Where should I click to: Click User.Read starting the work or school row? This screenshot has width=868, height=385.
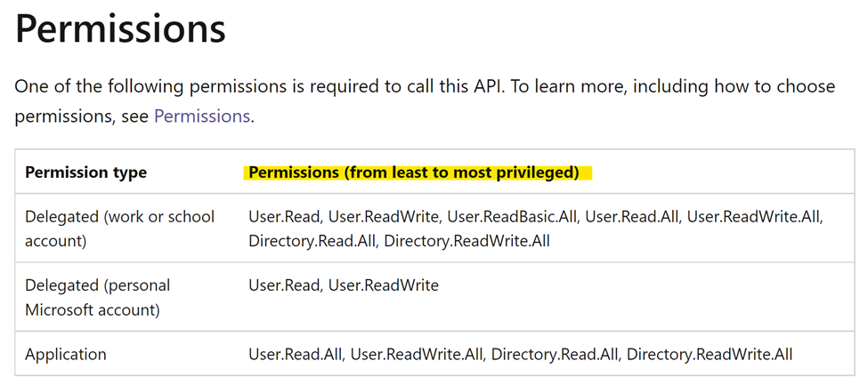point(283,216)
